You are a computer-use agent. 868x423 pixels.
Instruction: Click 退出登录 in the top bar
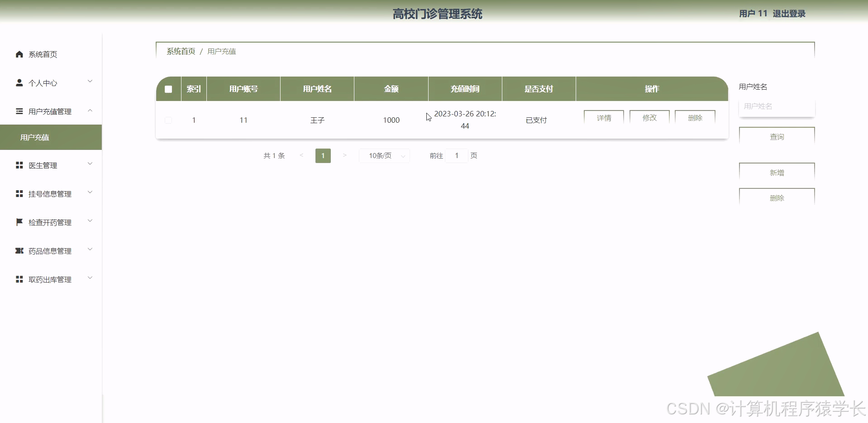pyautogui.click(x=789, y=13)
